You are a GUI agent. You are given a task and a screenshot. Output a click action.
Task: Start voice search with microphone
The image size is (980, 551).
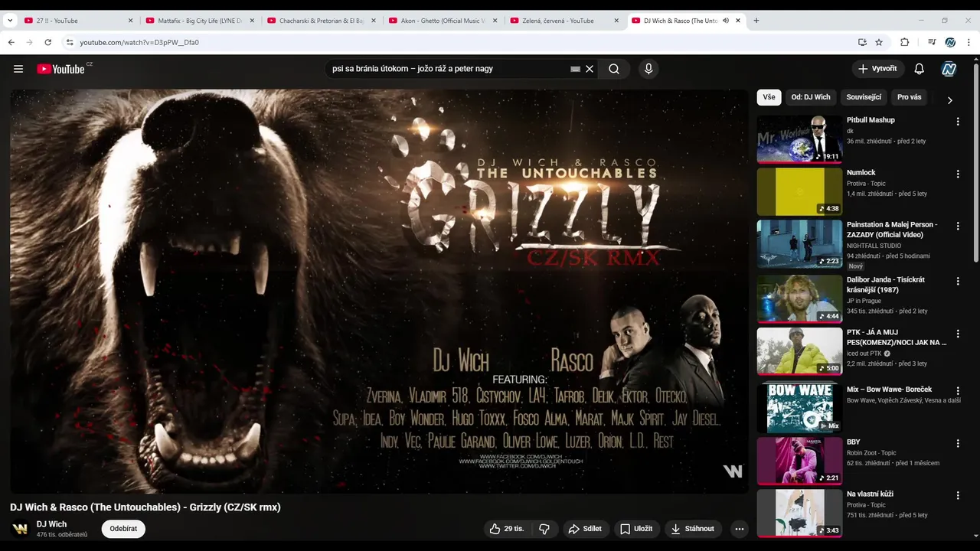[x=648, y=69]
